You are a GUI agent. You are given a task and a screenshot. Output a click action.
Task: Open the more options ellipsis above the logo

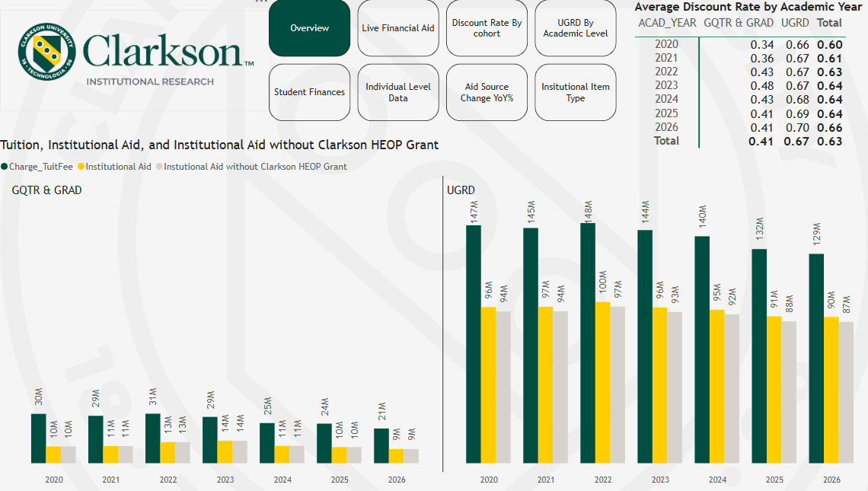tap(261, 2)
